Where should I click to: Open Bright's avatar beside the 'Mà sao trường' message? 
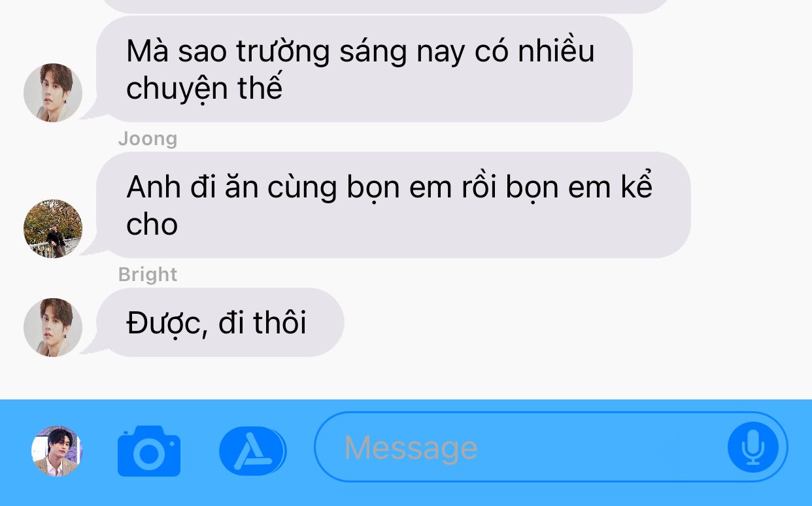tap(53, 93)
